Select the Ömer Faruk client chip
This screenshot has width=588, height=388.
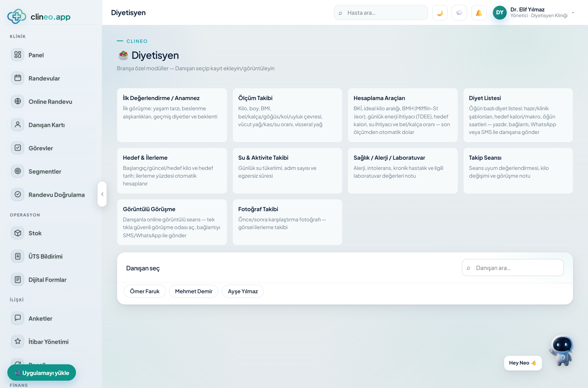point(145,291)
